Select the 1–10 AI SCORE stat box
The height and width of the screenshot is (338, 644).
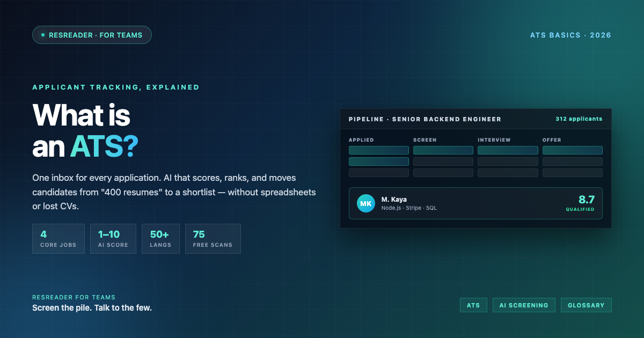click(x=113, y=239)
